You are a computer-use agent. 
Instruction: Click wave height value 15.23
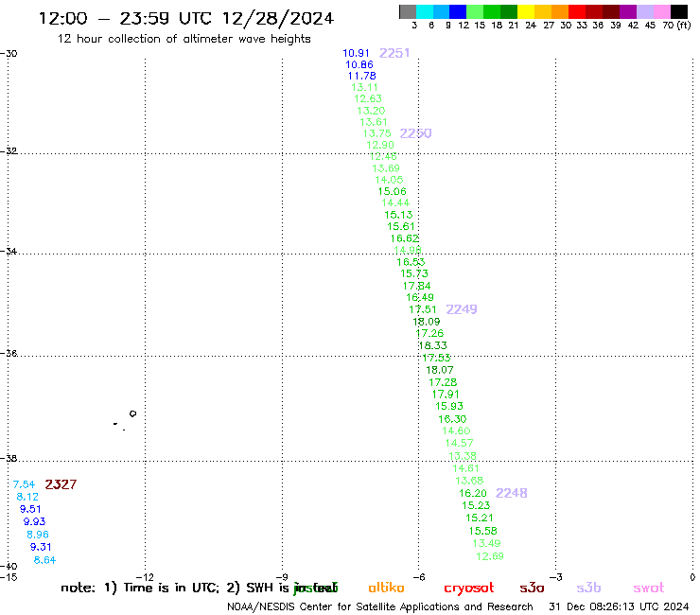[x=476, y=505]
